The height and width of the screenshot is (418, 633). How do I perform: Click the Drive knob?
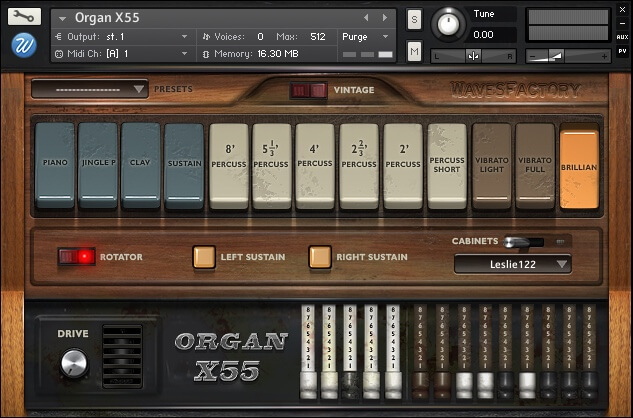click(x=73, y=363)
